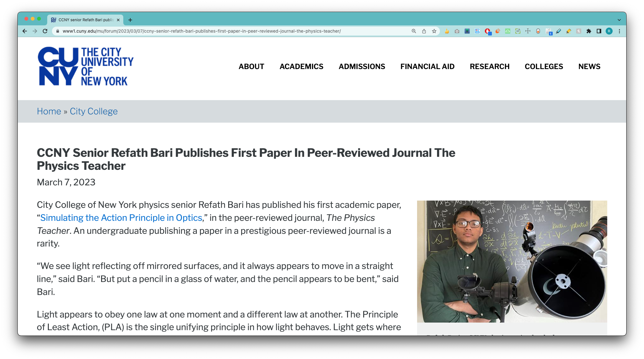
Task: Bookmark this page with the star icon
Action: (434, 31)
